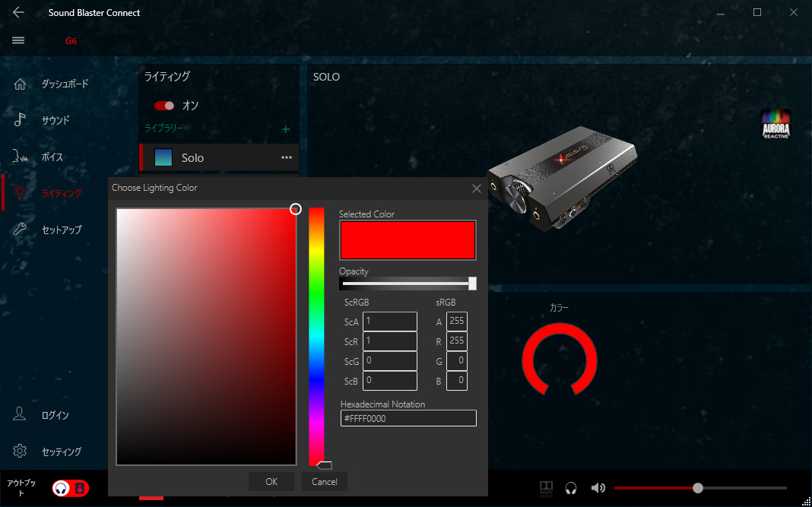Screen dimensions: 812x507
Task: Click the Dolby Audio icon
Action: click(547, 488)
